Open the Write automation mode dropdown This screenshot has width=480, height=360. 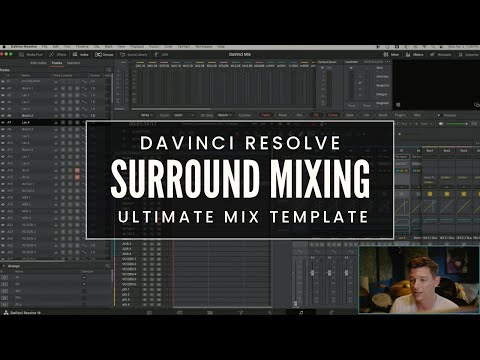pyautogui.click(x=147, y=115)
